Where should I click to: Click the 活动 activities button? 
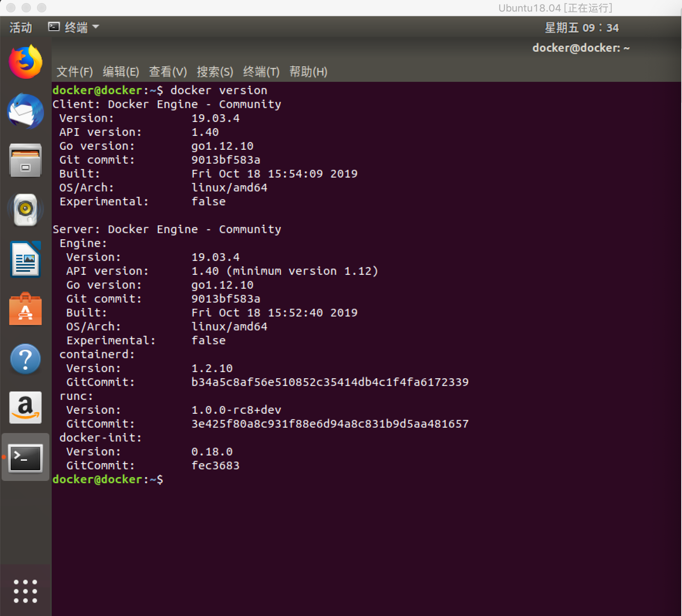[x=20, y=27]
